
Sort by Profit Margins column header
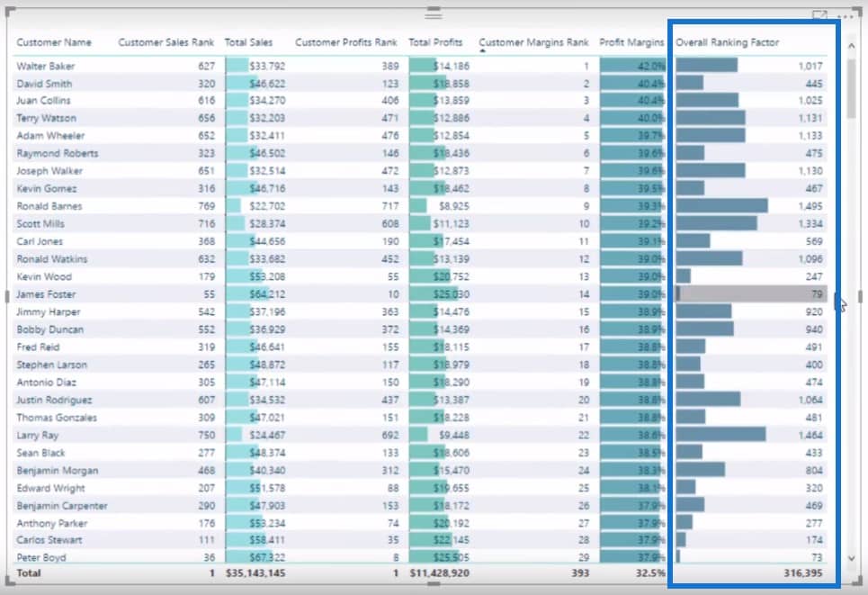click(631, 42)
